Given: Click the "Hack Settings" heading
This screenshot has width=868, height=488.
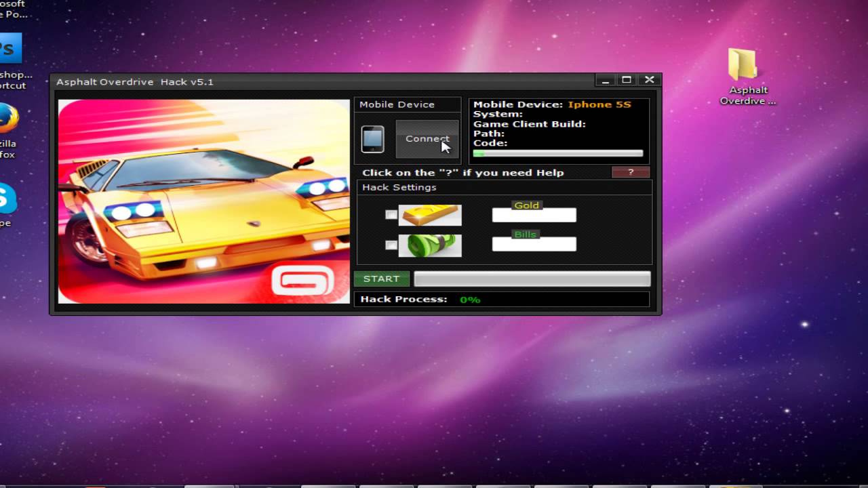Looking at the screenshot, I should point(399,187).
